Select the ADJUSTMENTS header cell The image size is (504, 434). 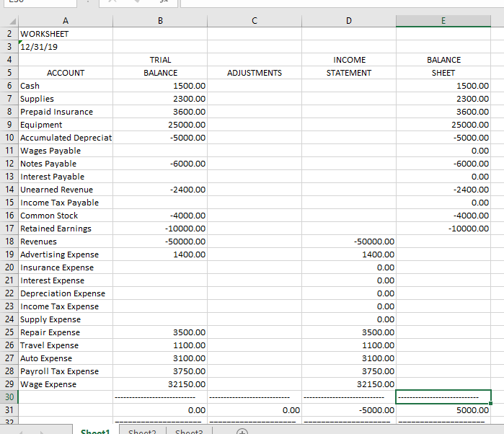[x=255, y=73]
